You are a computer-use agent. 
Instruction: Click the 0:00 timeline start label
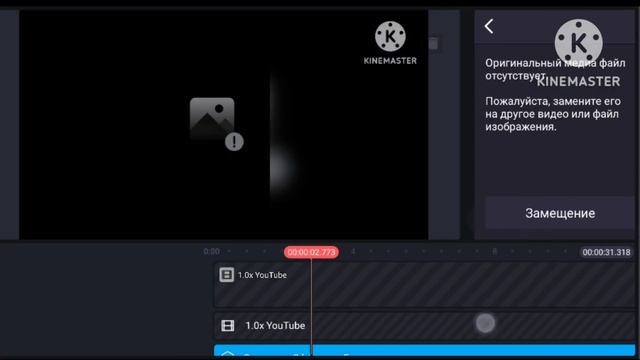(211, 251)
